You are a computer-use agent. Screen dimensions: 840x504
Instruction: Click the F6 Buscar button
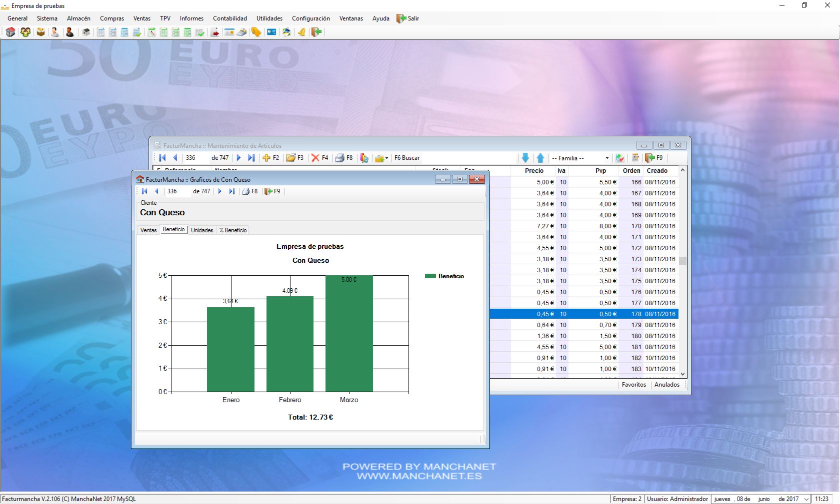(406, 158)
